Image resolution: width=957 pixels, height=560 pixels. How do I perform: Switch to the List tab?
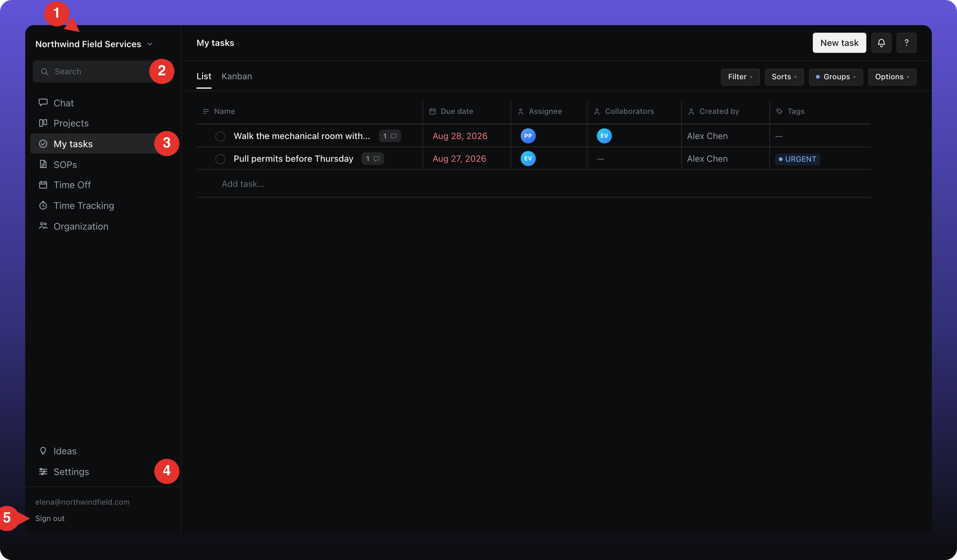point(204,77)
